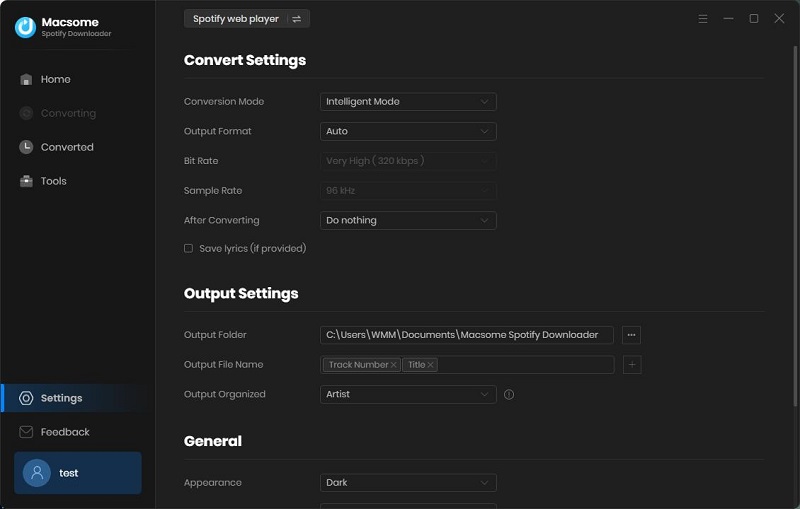
Task: Click the info icon next to Output Organized
Action: 509,394
